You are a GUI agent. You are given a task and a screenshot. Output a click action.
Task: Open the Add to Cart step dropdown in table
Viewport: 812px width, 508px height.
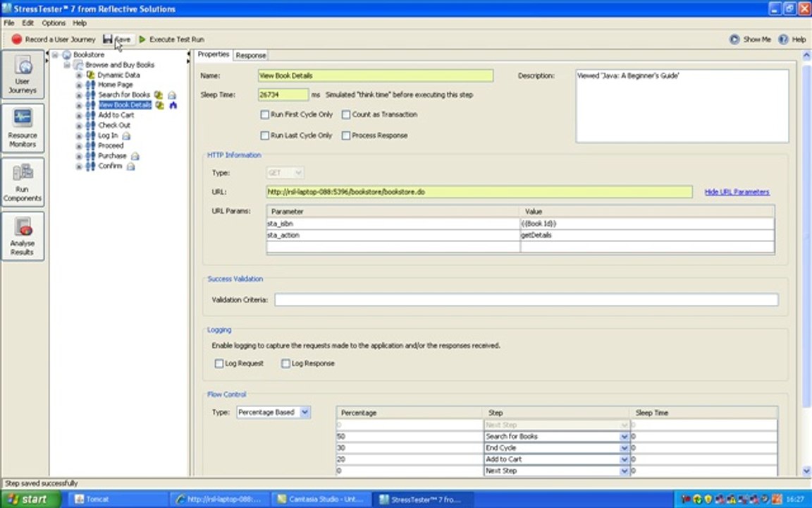pyautogui.click(x=624, y=459)
